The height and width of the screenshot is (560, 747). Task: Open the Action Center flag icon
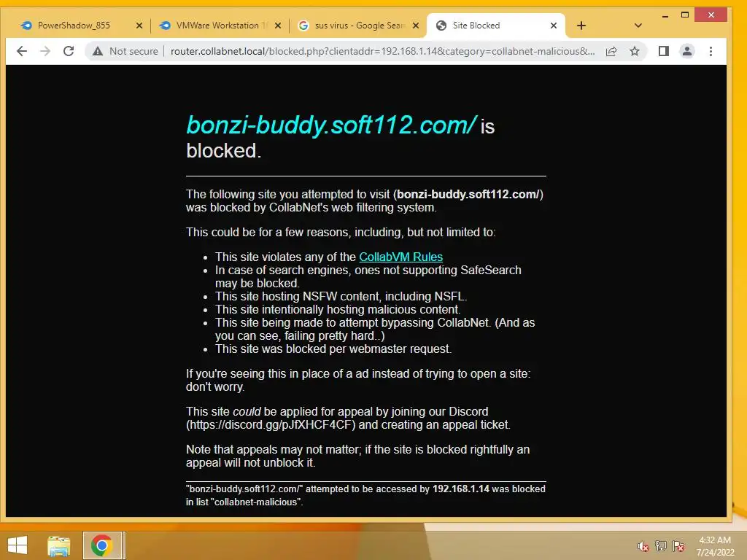click(678, 546)
